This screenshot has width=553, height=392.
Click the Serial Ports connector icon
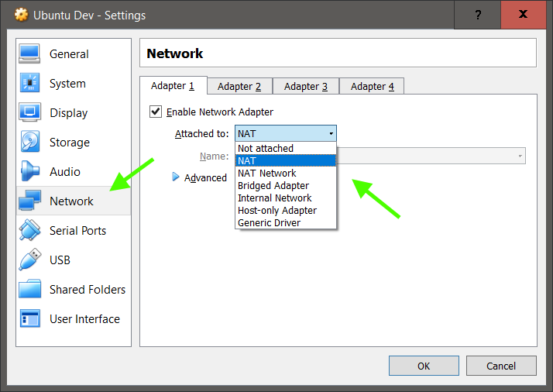29,230
